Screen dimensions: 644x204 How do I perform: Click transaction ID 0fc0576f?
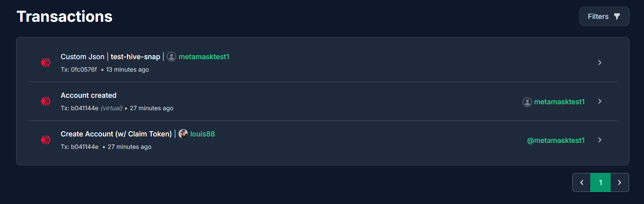(84, 70)
